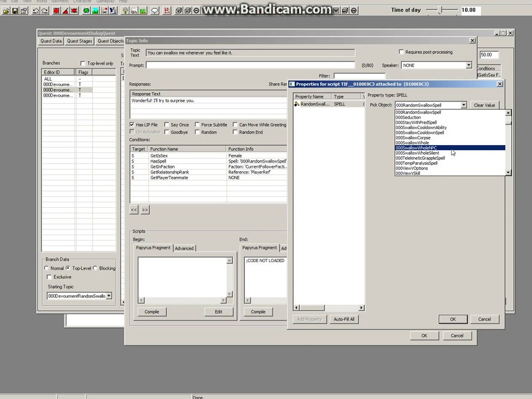Open the green world globe editor icon
532x399 pixels.
tap(86, 11)
